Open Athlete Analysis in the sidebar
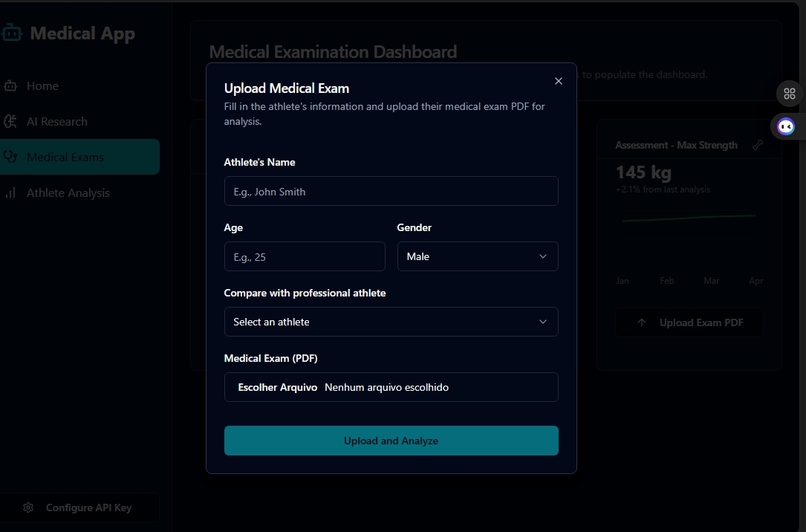 click(80, 193)
